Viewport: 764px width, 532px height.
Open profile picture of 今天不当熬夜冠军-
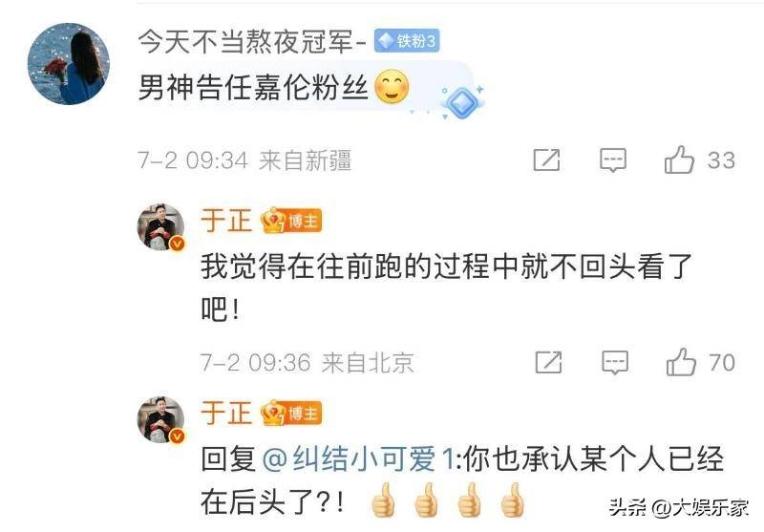point(68,64)
